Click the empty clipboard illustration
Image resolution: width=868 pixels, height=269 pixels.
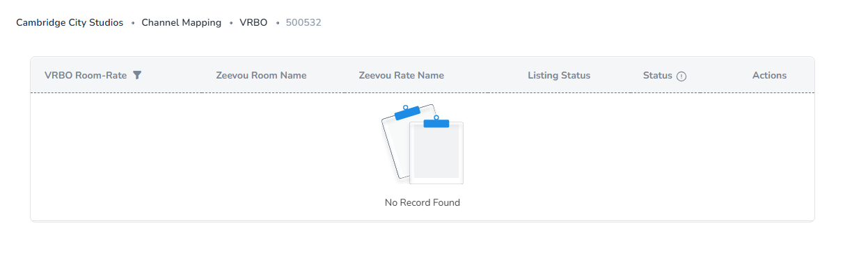pyautogui.click(x=423, y=145)
